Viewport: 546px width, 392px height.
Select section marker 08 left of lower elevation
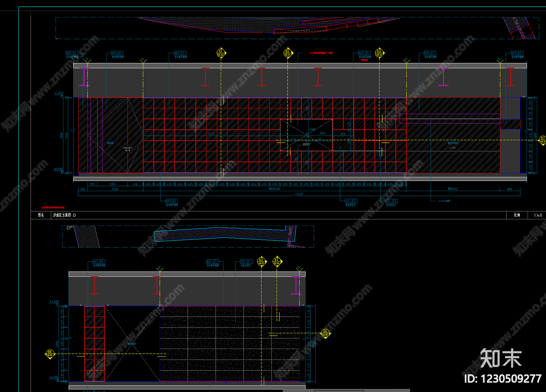coord(50,354)
